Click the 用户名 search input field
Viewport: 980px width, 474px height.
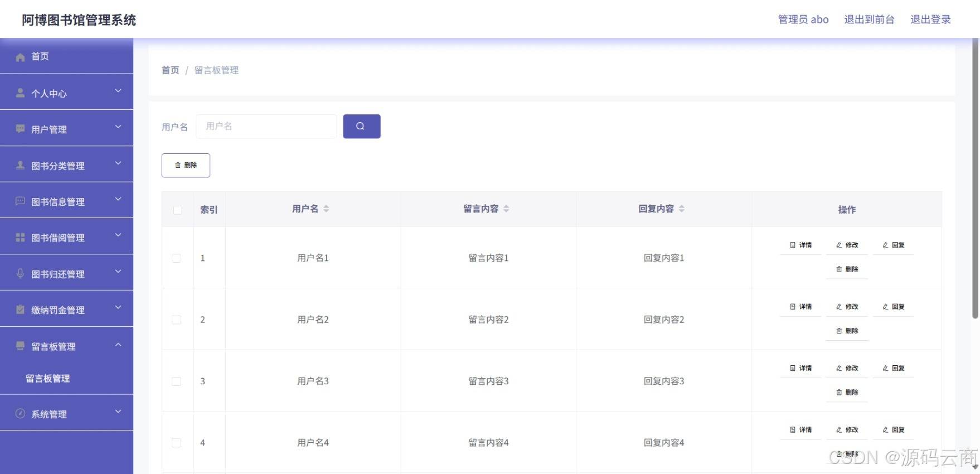(x=266, y=127)
